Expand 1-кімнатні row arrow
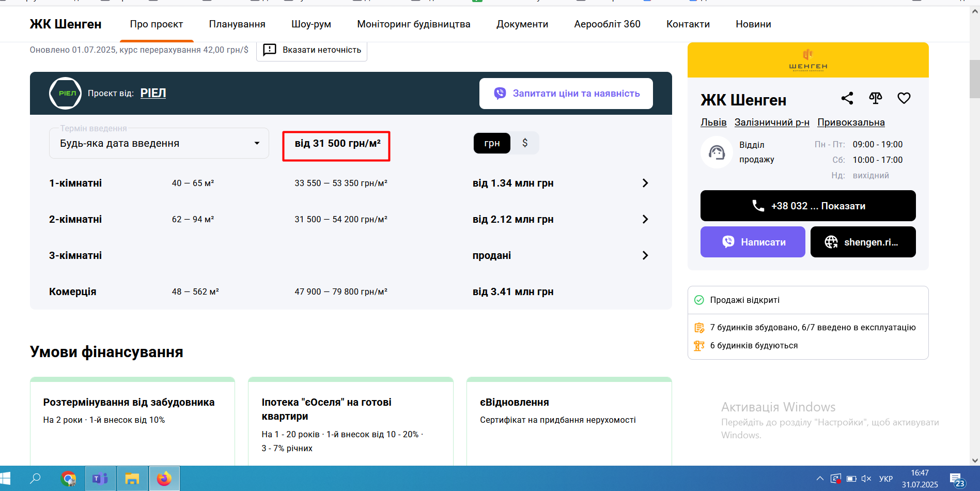This screenshot has width=980, height=491. pos(645,183)
